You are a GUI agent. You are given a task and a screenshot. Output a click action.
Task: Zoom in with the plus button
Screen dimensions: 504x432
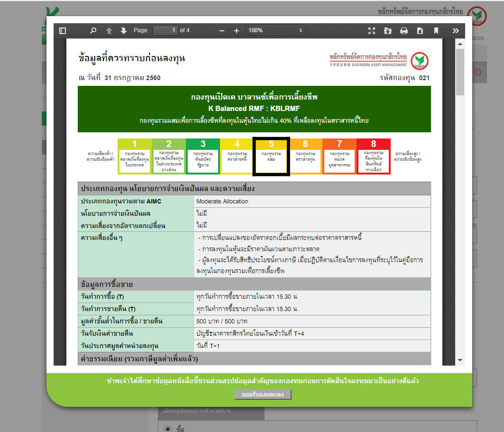point(237,30)
